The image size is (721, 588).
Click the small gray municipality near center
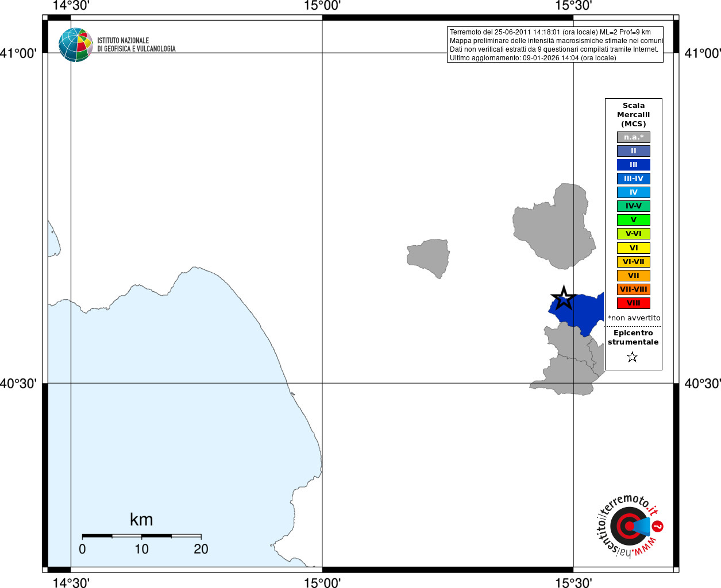point(429,258)
